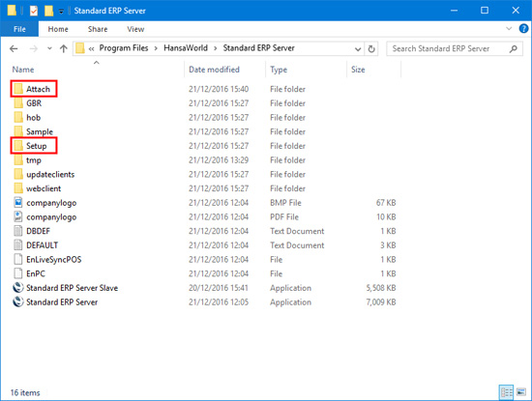This screenshot has height=401, width=532.
Task: Click the Search Standard ERP Server field
Action: 455,49
